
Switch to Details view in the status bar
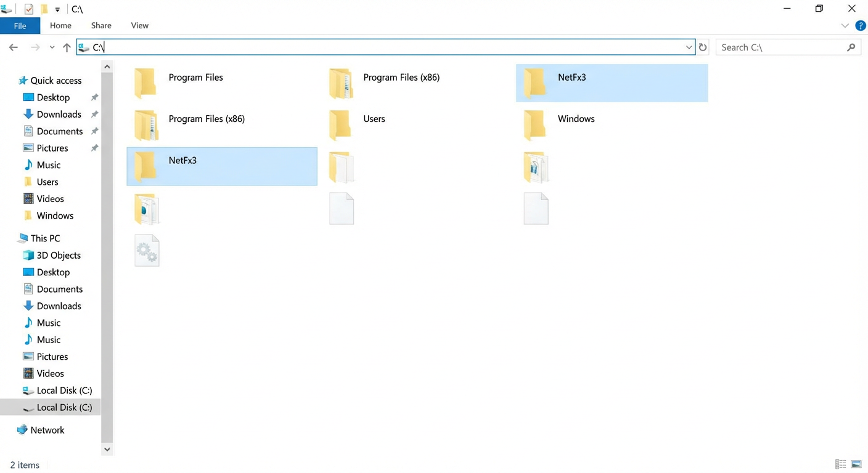pyautogui.click(x=840, y=464)
